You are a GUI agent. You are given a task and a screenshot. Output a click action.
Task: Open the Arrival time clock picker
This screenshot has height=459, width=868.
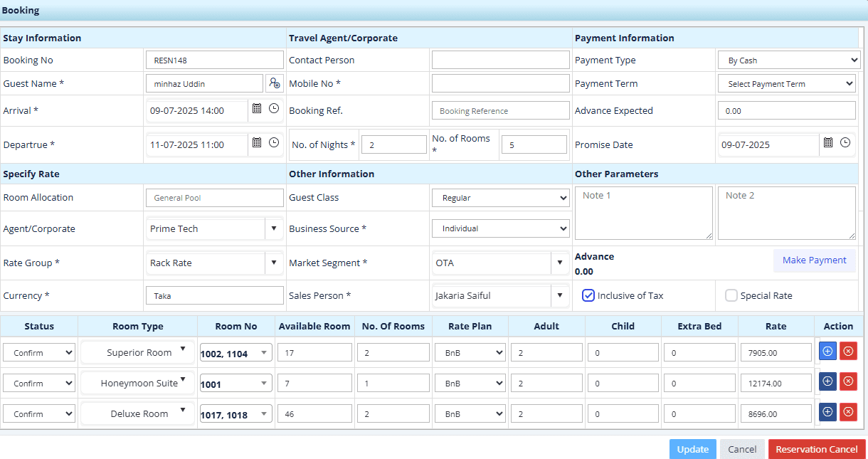274,110
